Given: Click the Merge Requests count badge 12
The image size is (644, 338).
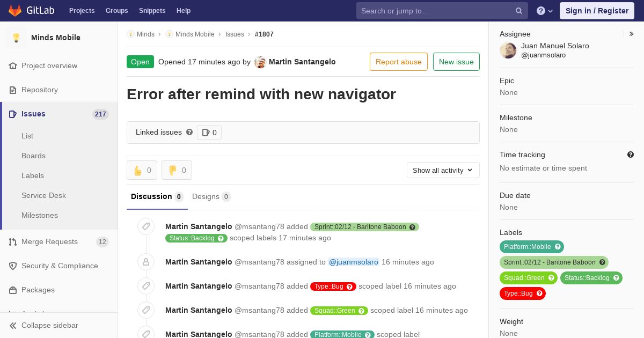Looking at the screenshot, I should (x=103, y=241).
